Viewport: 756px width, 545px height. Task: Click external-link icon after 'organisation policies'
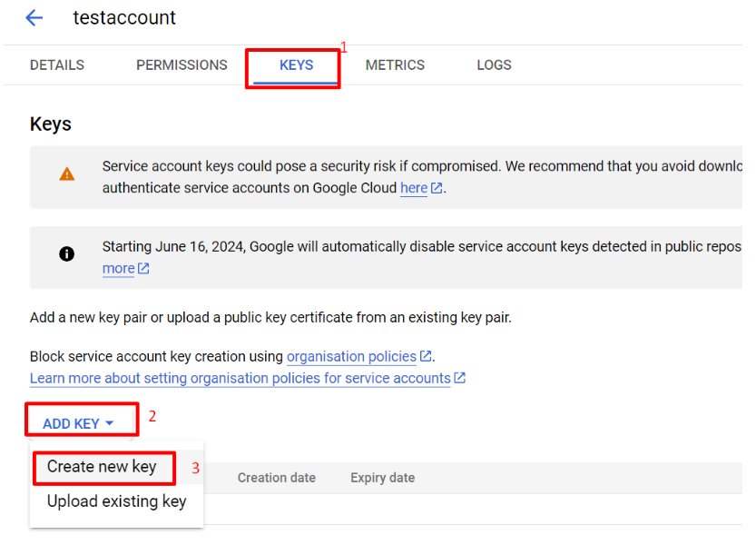[426, 357]
